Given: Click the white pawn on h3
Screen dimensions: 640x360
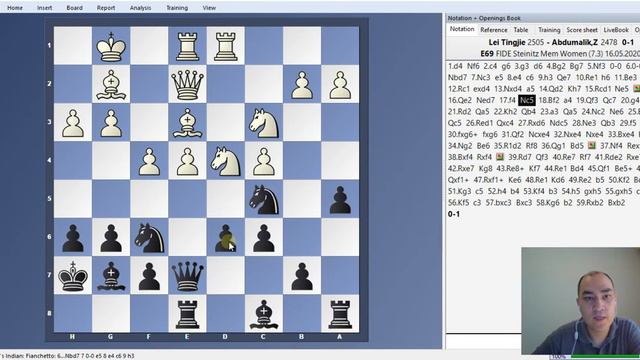Looking at the screenshot, I should point(73,123).
